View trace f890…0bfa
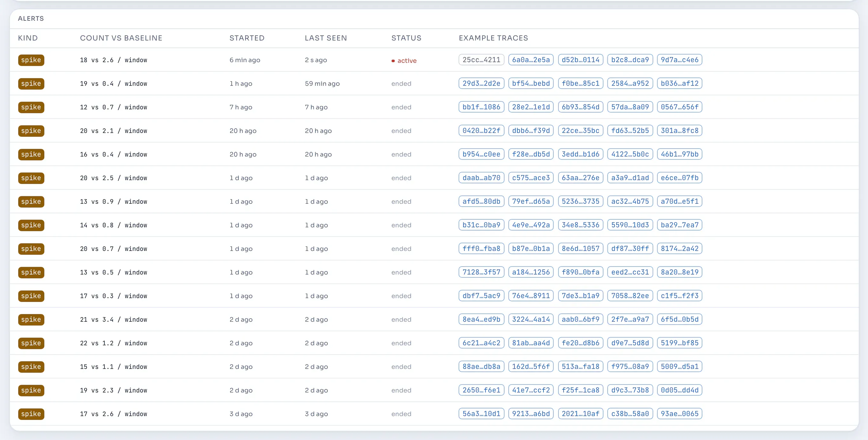This screenshot has width=868, height=440. coord(580,272)
